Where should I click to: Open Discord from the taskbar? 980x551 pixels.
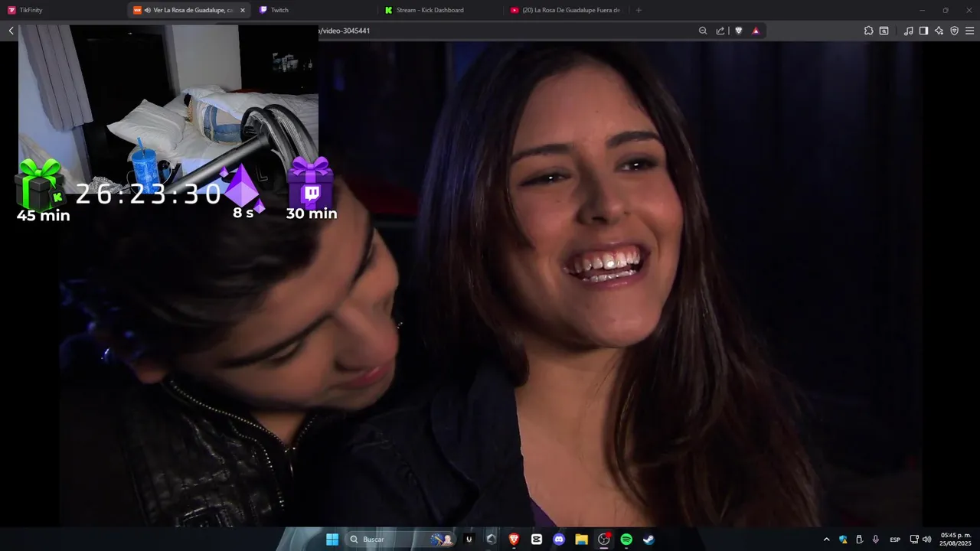tap(559, 540)
